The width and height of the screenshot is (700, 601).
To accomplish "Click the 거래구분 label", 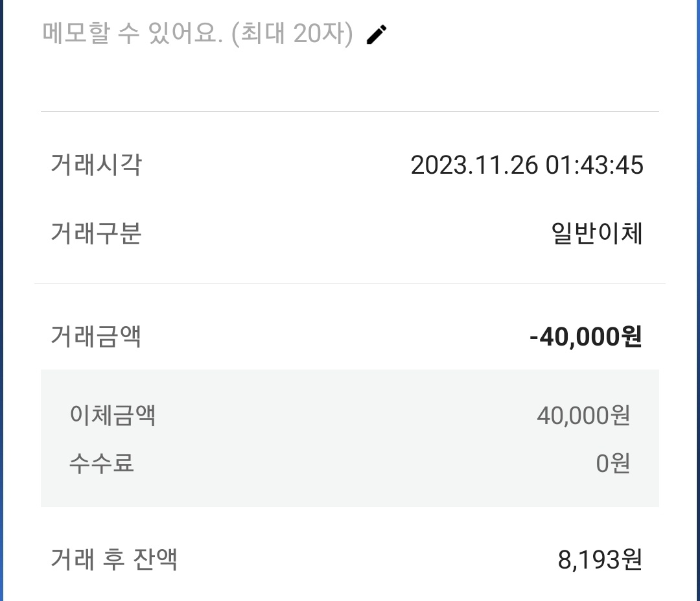I will (x=96, y=233).
